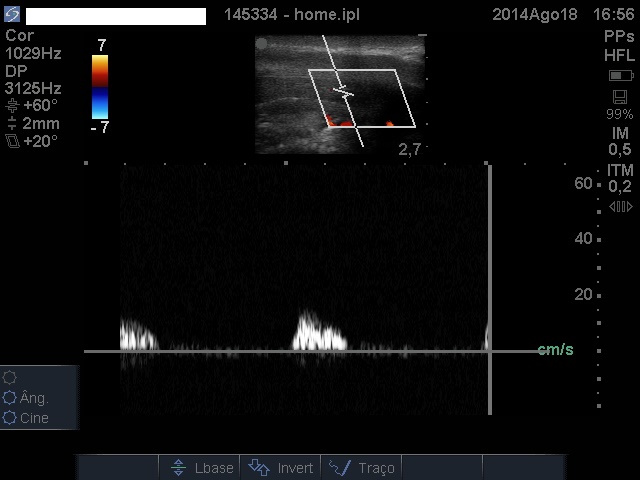Click the steering angle icon beside +20°
Screen dimensions: 640x480
pyautogui.click(x=11, y=142)
